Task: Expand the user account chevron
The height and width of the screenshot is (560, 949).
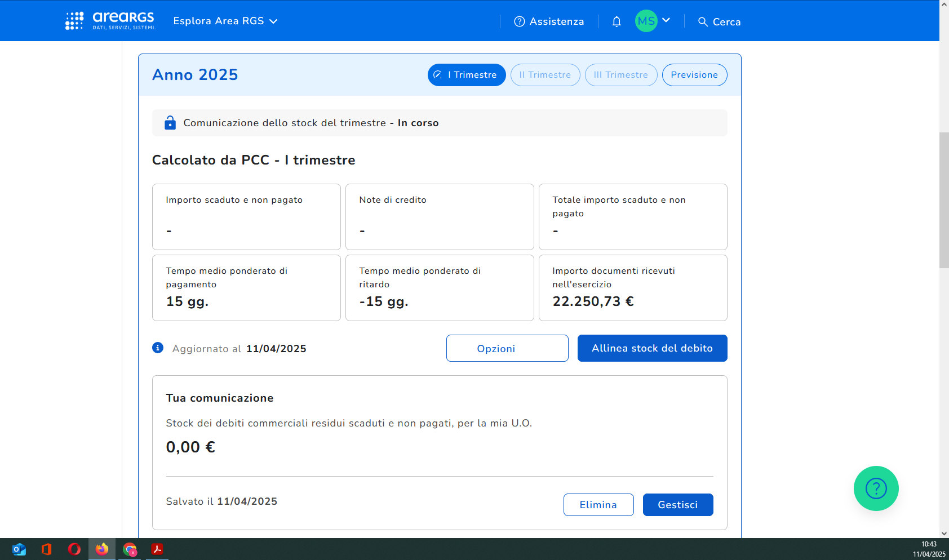Action: pos(666,20)
